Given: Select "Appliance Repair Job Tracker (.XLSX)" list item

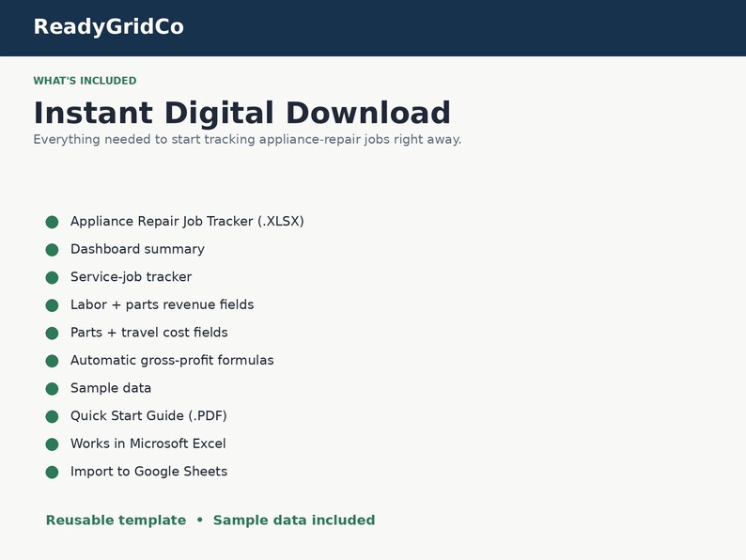Looking at the screenshot, I should coord(187,221).
